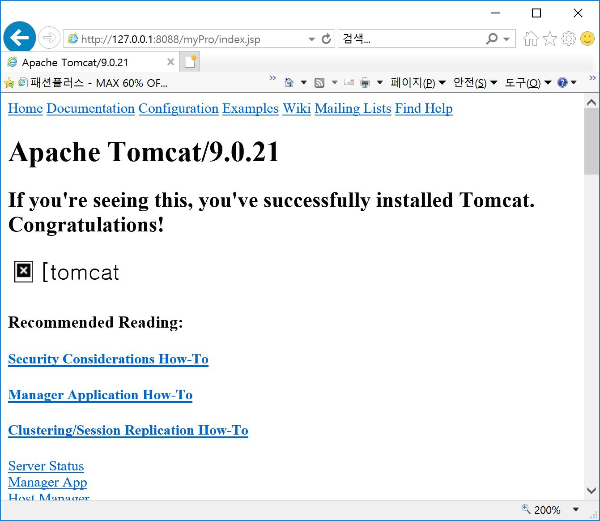Screen dimensions: 600x521
Task: Click the search magnifier icon
Action: pyautogui.click(x=492, y=39)
